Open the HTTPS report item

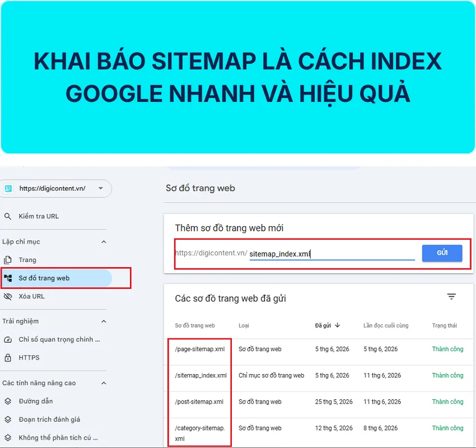29,358
